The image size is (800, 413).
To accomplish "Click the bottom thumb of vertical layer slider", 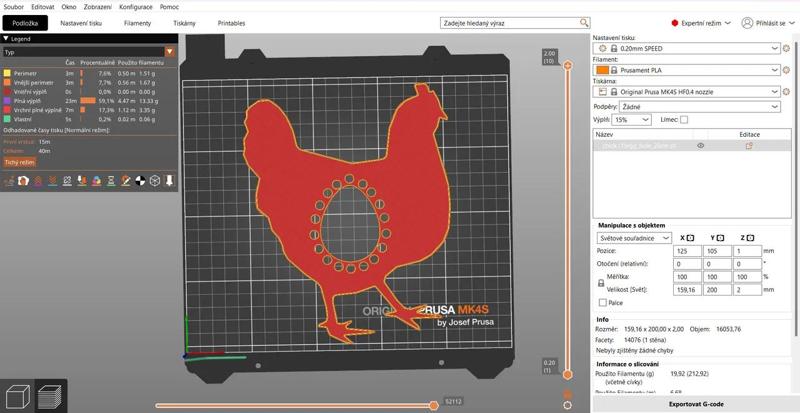I will point(567,375).
